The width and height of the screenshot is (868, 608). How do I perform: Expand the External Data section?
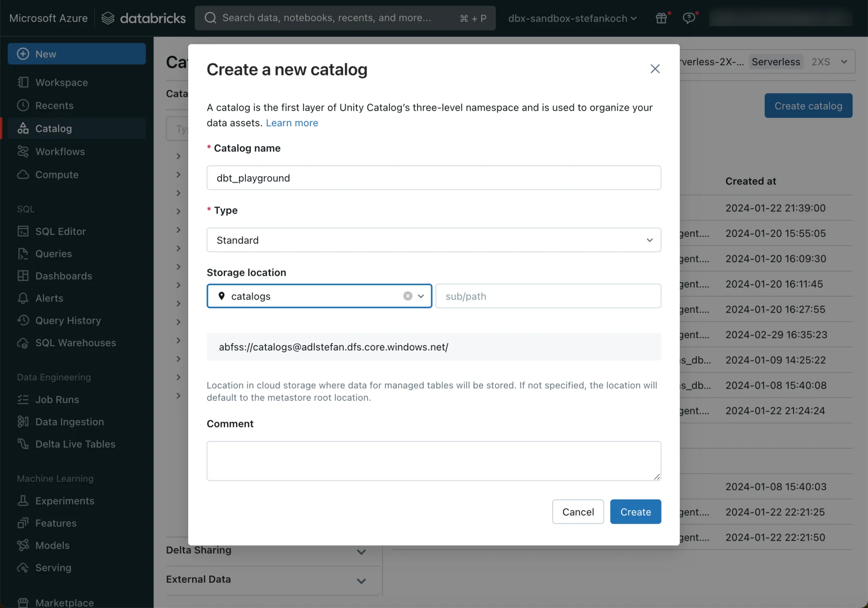click(361, 581)
